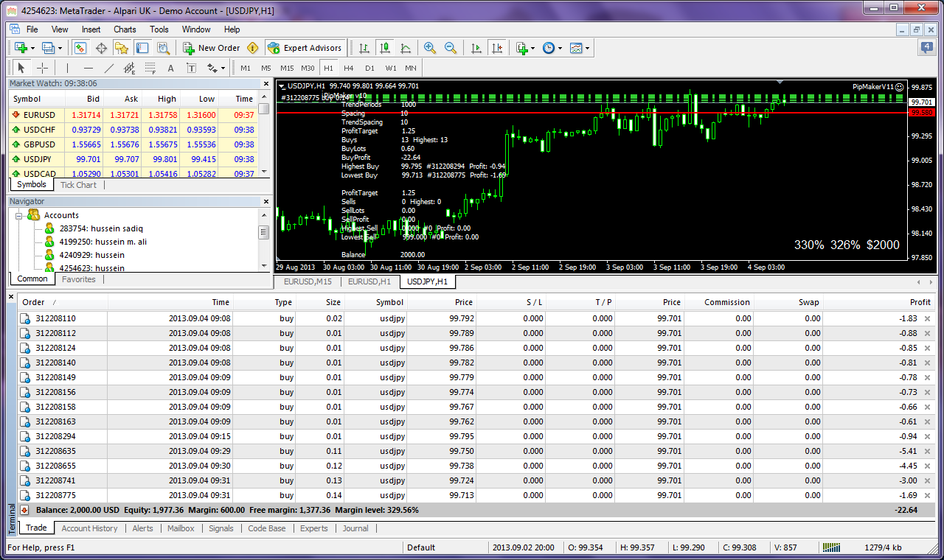The width and height of the screenshot is (944, 560).
Task: Click the New Order button
Action: (x=212, y=48)
